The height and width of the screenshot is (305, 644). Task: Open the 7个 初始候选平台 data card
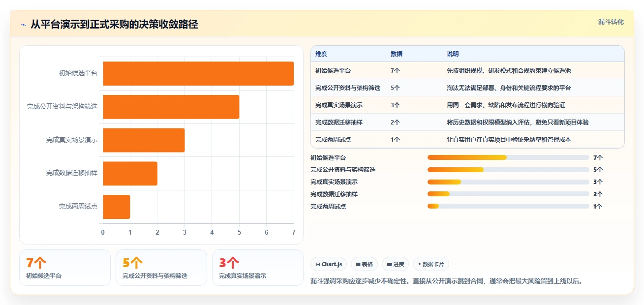pyautogui.click(x=65, y=268)
